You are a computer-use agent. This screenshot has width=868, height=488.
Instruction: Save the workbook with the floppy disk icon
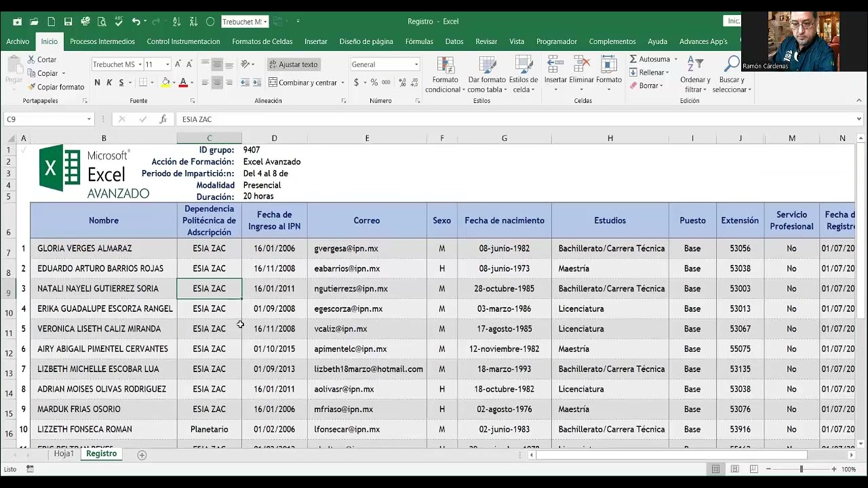[68, 22]
